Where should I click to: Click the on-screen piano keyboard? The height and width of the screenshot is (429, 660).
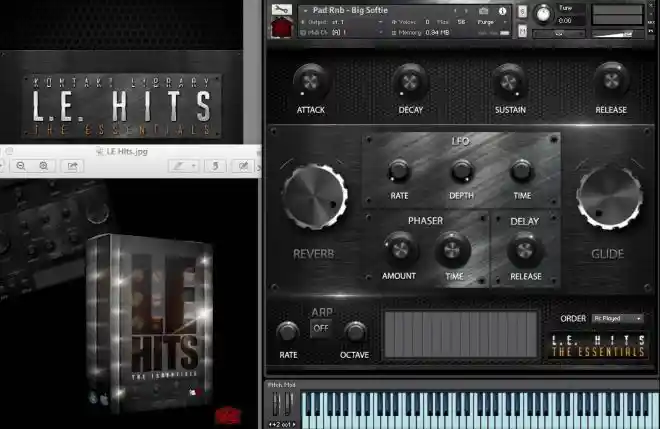pos(480,410)
